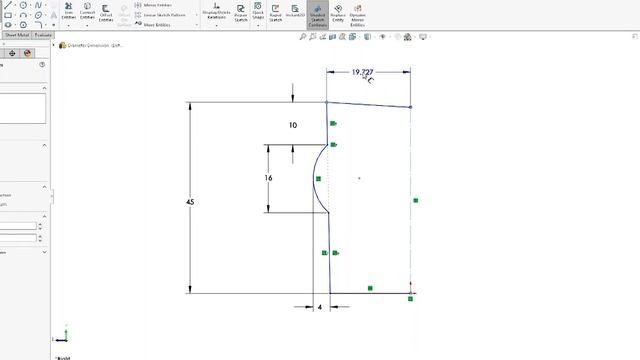Open the Quick Snaps tool
Image resolution: width=640 pixels, height=360 pixels.
click(x=258, y=11)
